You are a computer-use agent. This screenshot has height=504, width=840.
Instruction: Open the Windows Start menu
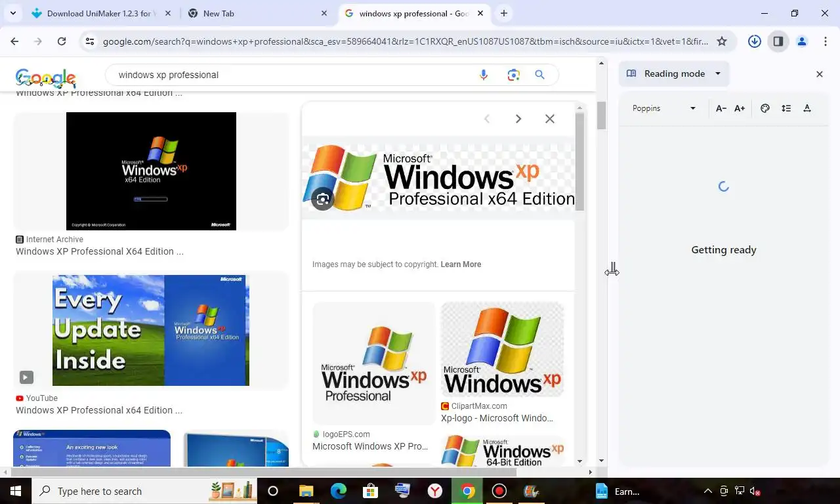coord(16,491)
